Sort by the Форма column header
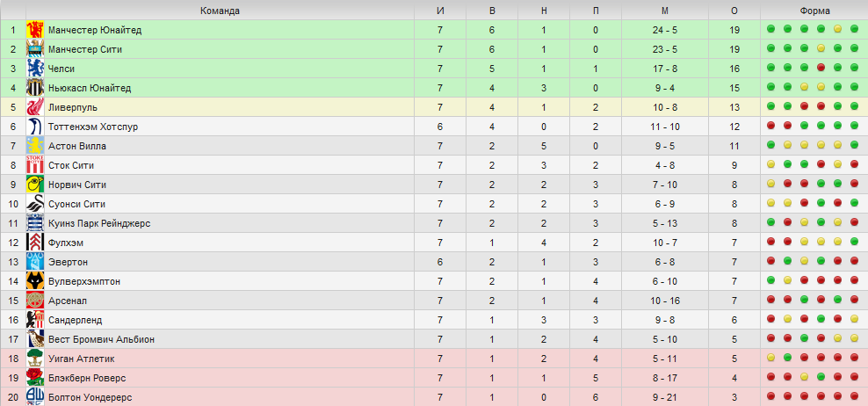Image resolution: width=868 pixels, height=406 pixels. pos(814,11)
